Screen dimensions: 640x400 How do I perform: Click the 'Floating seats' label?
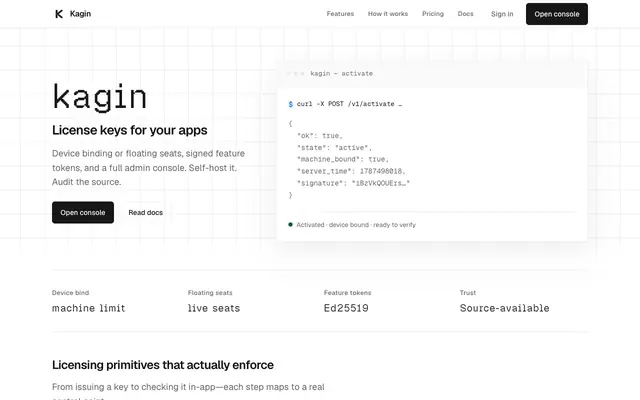tap(210, 293)
